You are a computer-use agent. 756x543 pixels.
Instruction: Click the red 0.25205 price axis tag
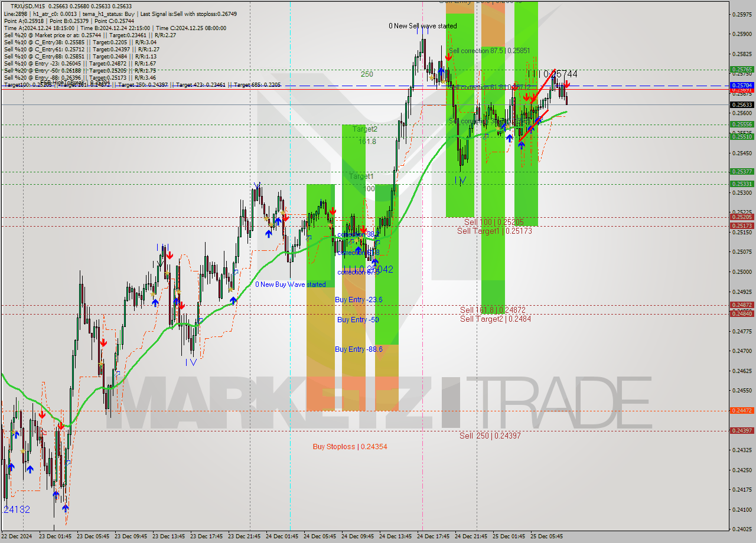[742, 217]
